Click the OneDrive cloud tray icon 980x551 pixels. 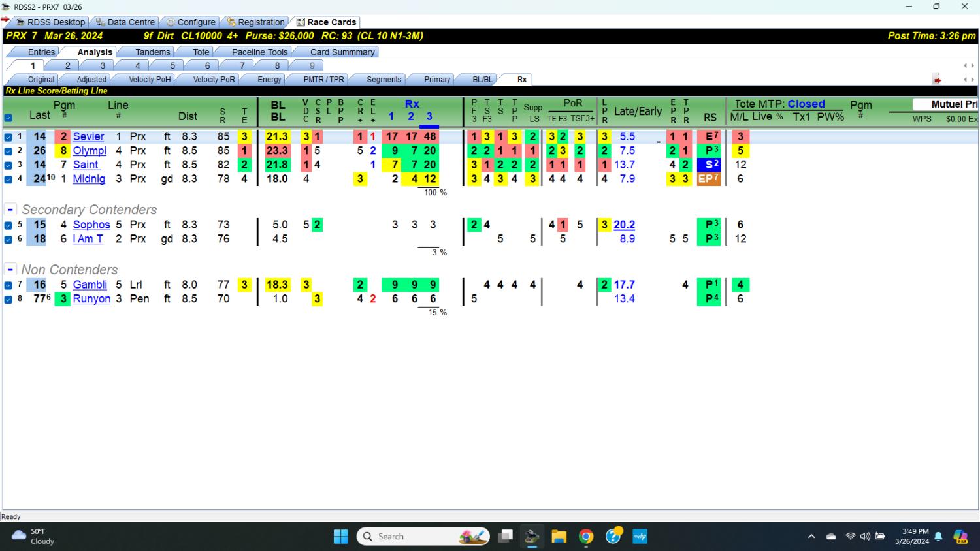click(831, 537)
